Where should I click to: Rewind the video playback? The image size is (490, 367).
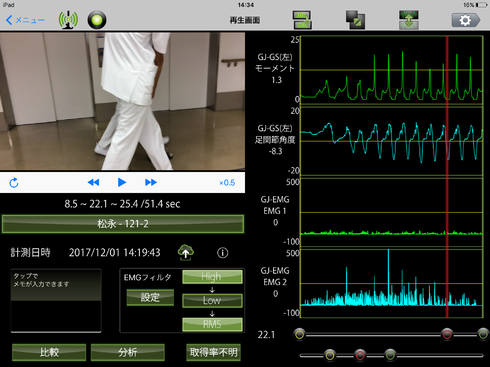coord(93,182)
